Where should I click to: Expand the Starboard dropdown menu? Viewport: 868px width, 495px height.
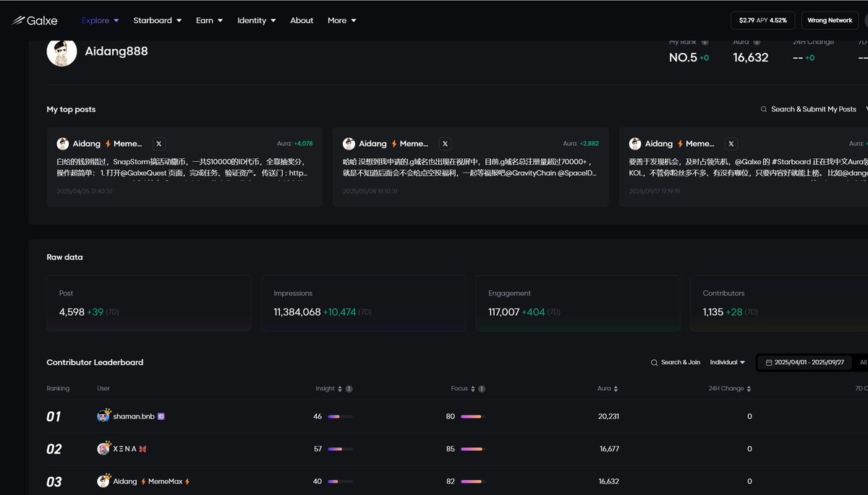click(x=157, y=20)
